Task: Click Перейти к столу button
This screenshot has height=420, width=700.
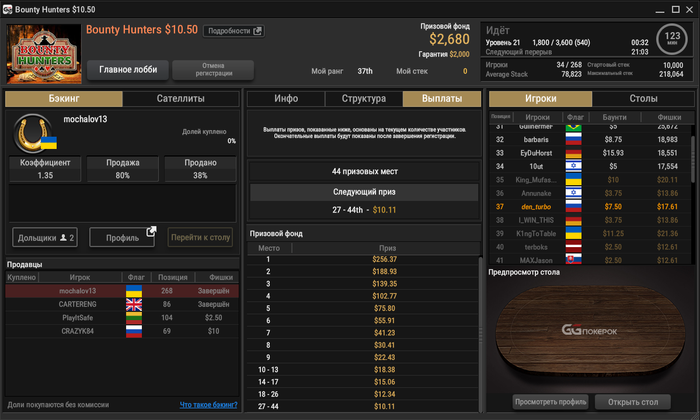Action: pyautogui.click(x=200, y=237)
